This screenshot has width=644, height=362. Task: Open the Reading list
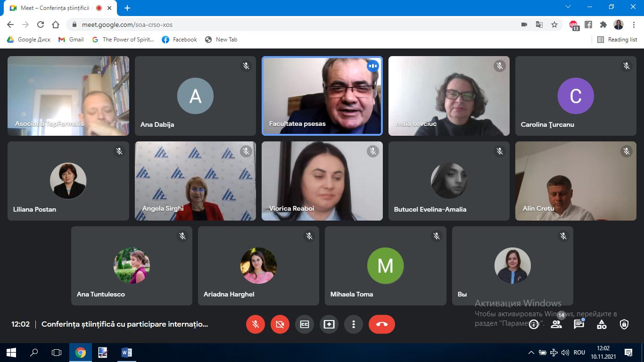[x=617, y=40]
